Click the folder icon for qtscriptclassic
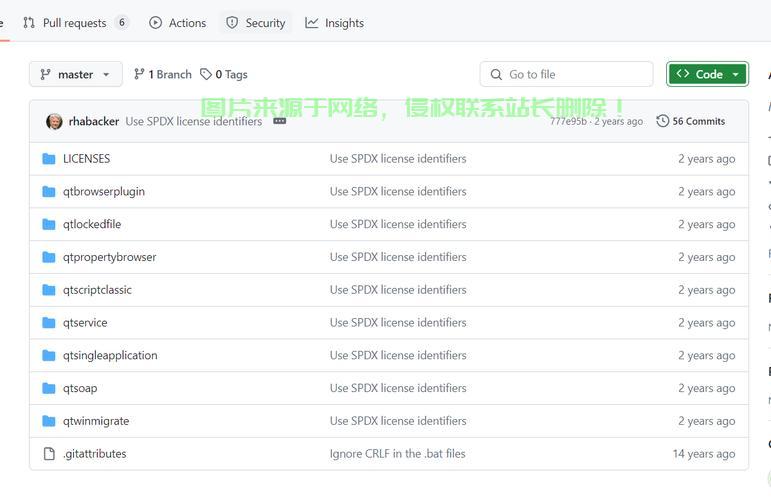 coord(49,290)
